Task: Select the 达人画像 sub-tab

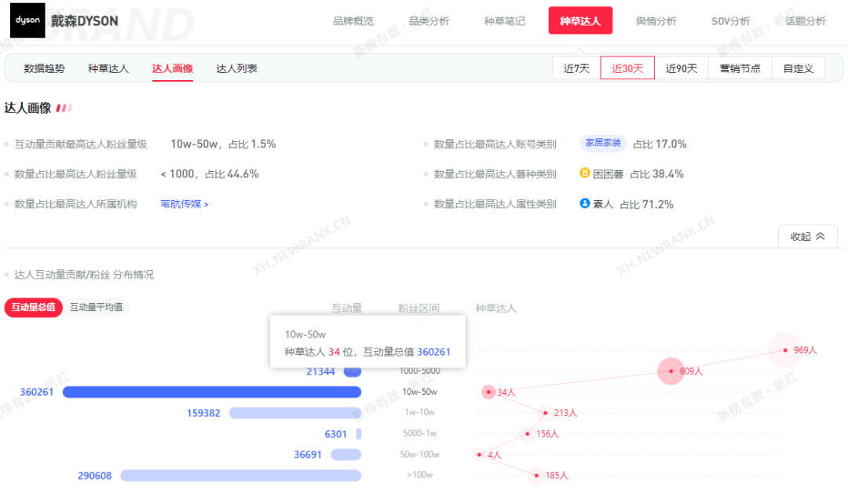Action: pyautogui.click(x=173, y=68)
